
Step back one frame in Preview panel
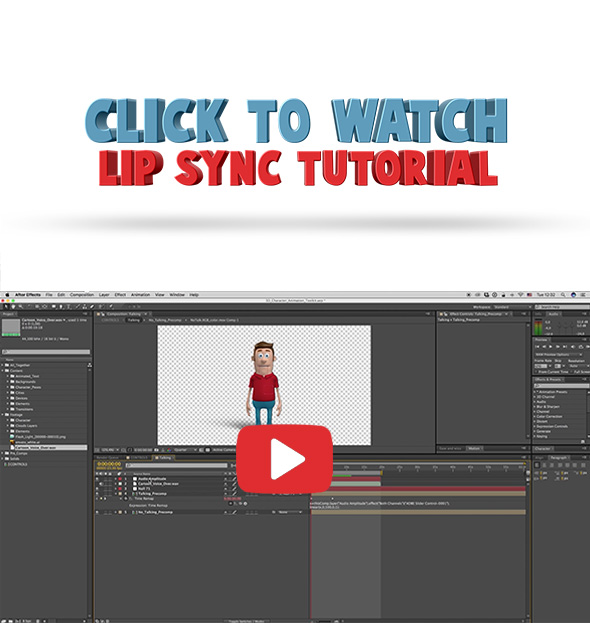[x=544, y=347]
